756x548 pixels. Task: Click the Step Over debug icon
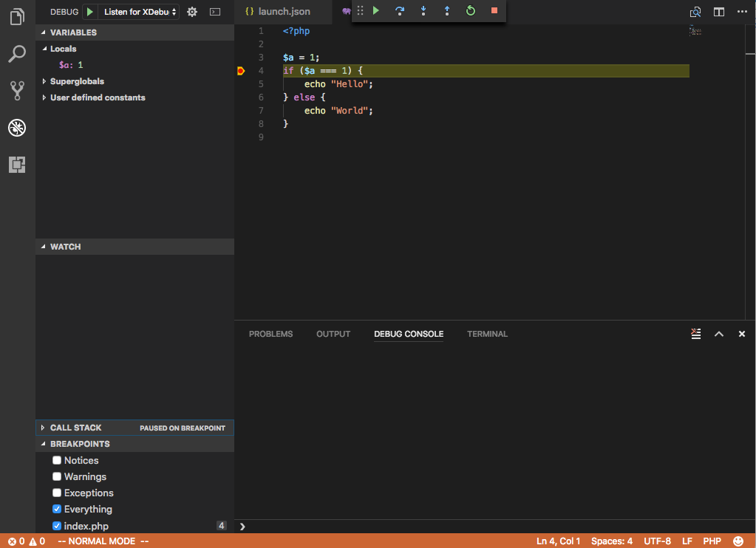(x=401, y=11)
